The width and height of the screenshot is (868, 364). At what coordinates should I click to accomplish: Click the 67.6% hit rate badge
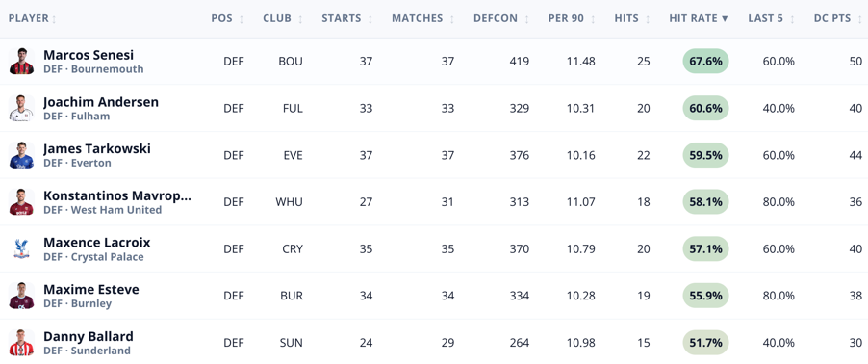pos(705,61)
